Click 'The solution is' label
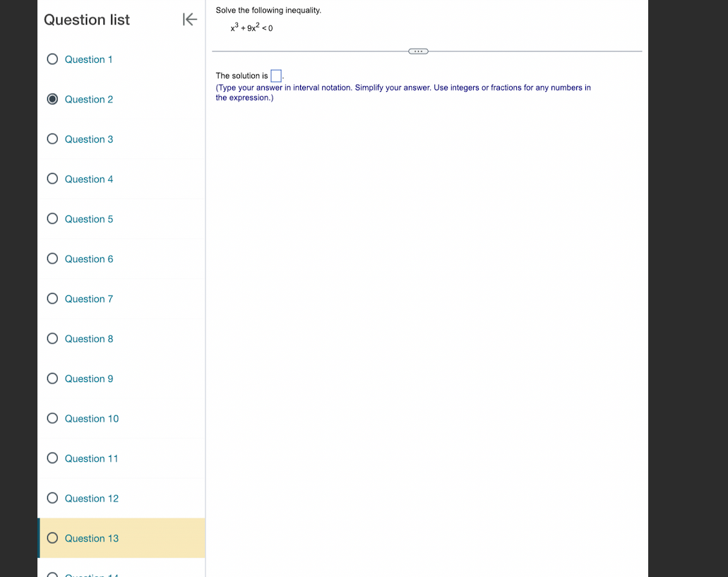Screen dimensions: 728x577 242,76
